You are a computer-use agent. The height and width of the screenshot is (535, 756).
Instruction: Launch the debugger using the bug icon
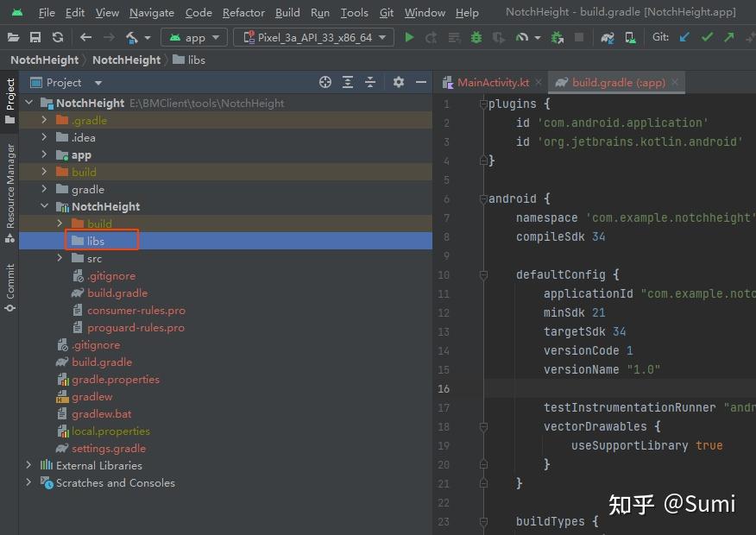point(475,37)
